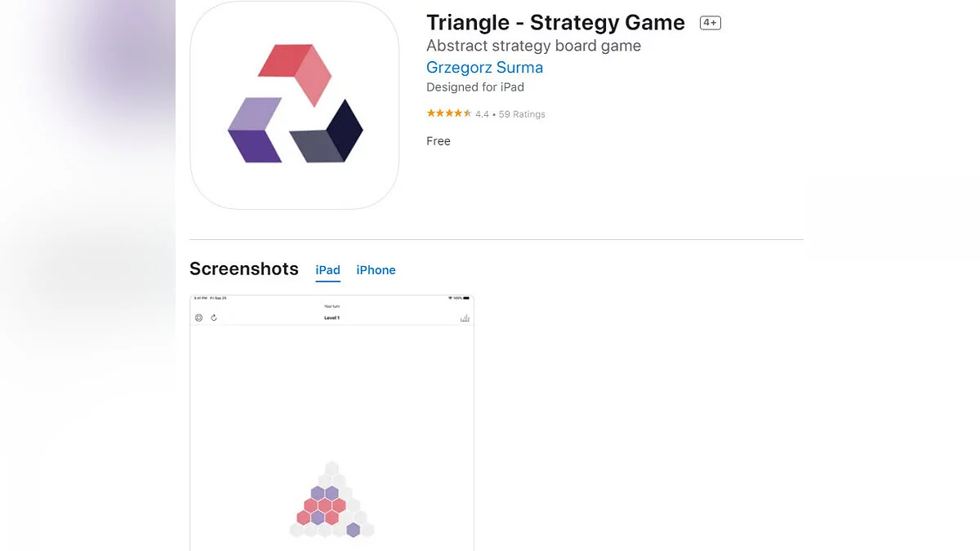Image resolution: width=980 pixels, height=551 pixels.
Task: Click the Screenshots section heading
Action: click(x=244, y=269)
